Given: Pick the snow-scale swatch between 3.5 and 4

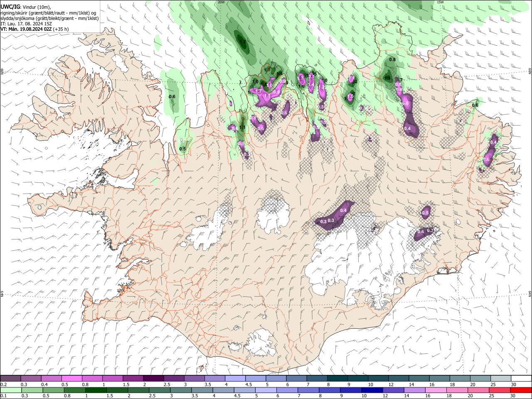Looking at the screenshot, I should point(214,379).
